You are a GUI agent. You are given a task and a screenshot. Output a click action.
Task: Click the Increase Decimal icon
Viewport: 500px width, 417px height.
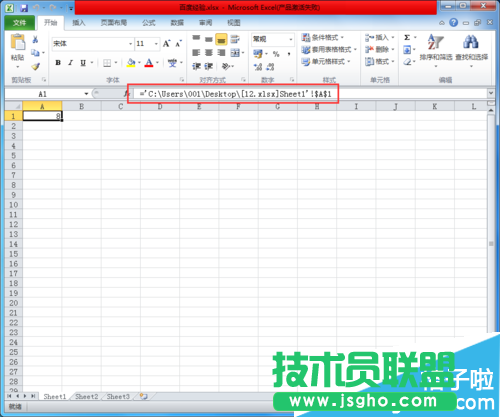(x=258, y=67)
